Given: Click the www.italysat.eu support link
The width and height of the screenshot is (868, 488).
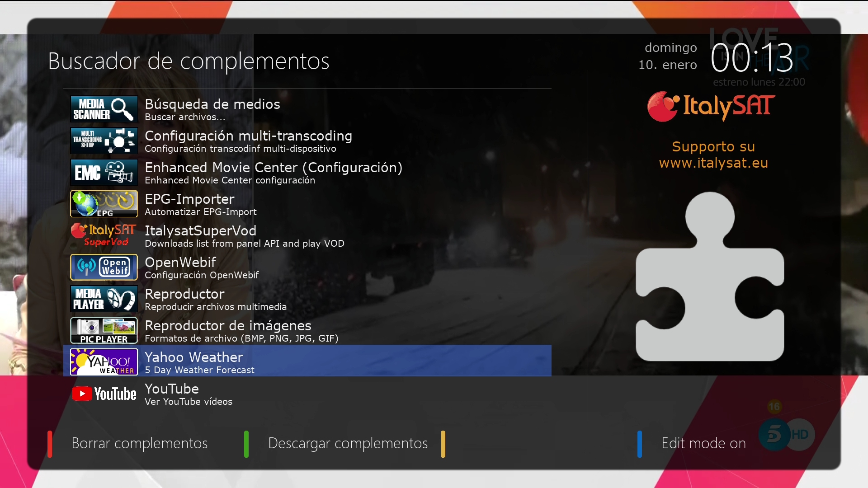Looking at the screenshot, I should pyautogui.click(x=713, y=163).
